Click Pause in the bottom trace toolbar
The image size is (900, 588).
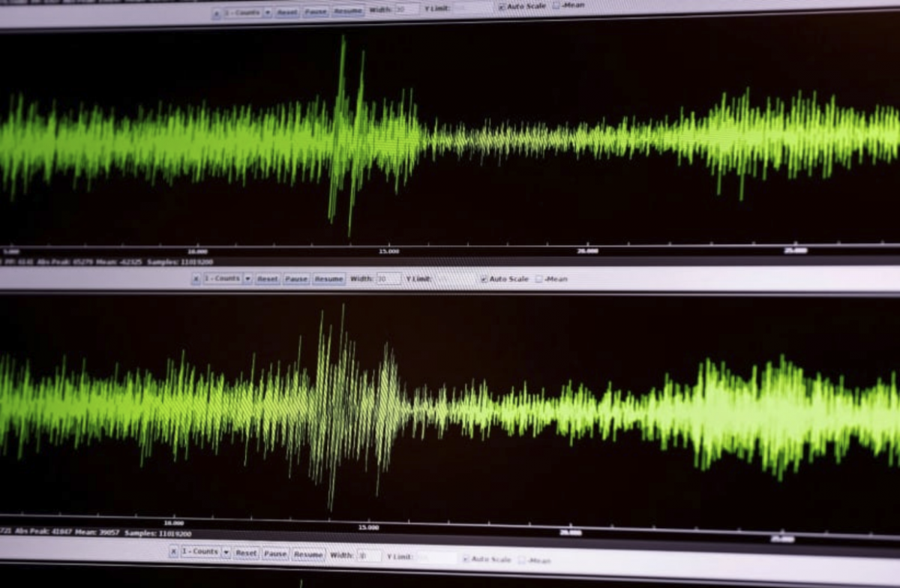(x=276, y=553)
